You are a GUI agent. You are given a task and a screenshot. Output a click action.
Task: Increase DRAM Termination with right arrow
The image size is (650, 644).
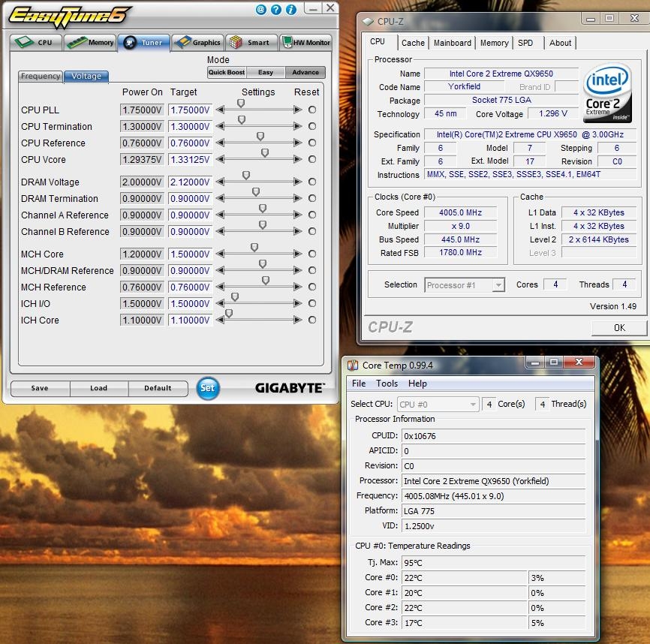[298, 198]
